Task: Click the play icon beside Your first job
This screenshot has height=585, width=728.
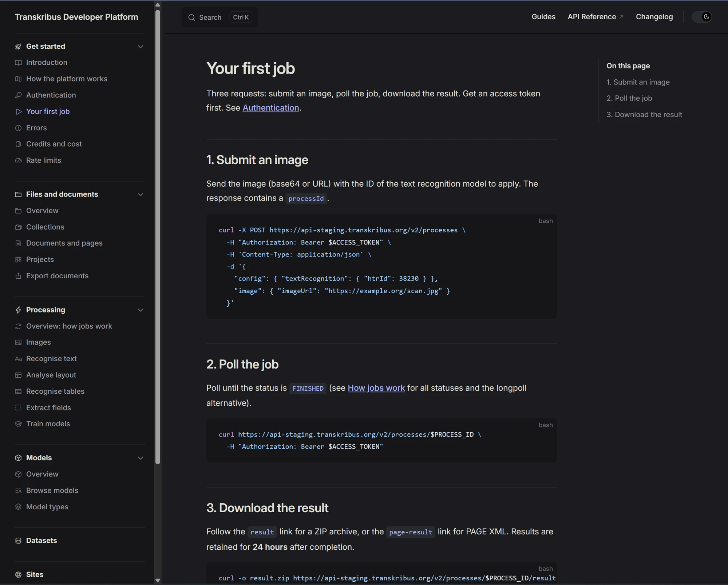Action: pos(18,112)
